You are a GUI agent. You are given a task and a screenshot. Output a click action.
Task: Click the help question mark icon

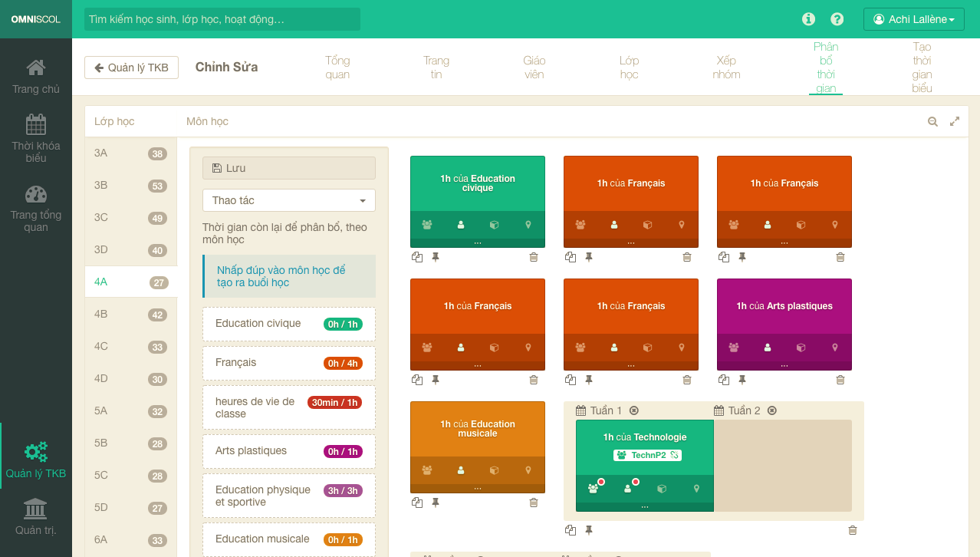coord(837,19)
